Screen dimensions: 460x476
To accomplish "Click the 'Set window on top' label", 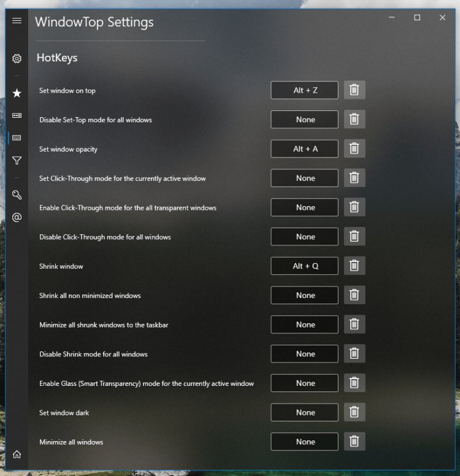I will coord(67,90).
